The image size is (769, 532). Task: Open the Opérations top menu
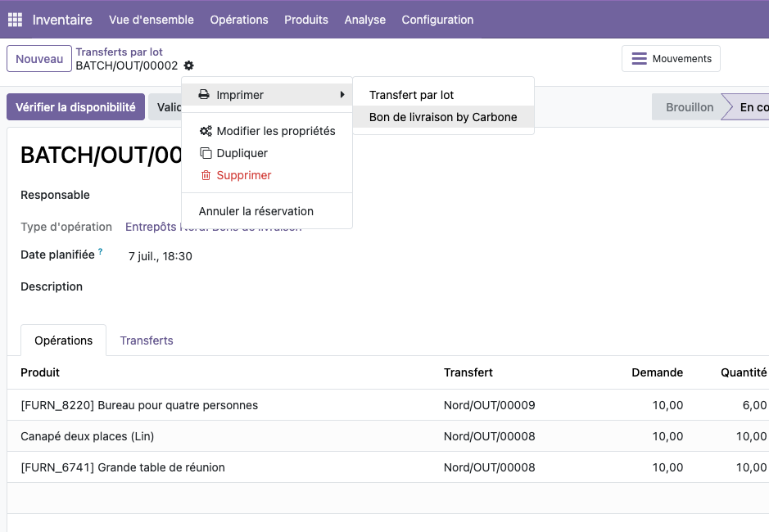[x=239, y=20]
